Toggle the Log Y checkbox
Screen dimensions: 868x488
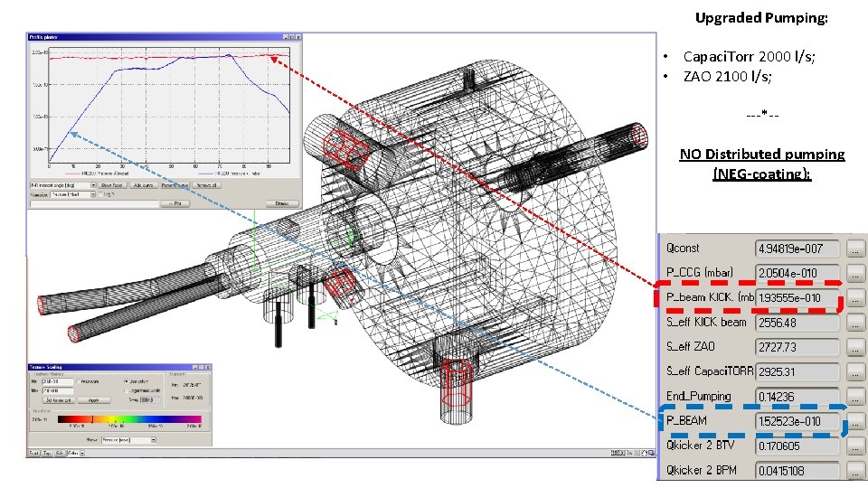(101, 194)
